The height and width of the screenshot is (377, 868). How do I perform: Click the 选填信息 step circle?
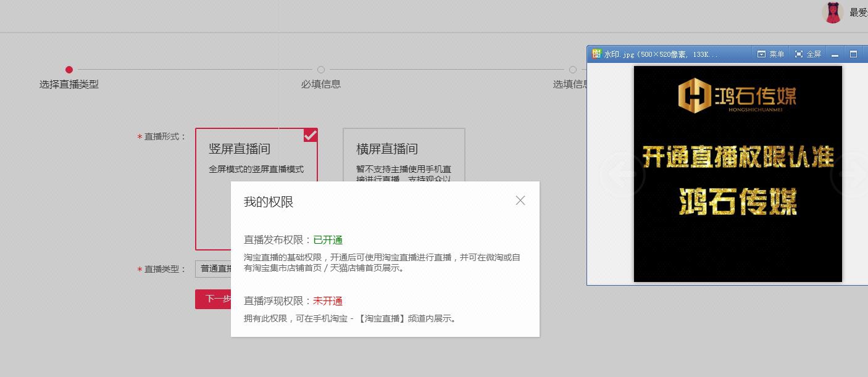(x=573, y=70)
